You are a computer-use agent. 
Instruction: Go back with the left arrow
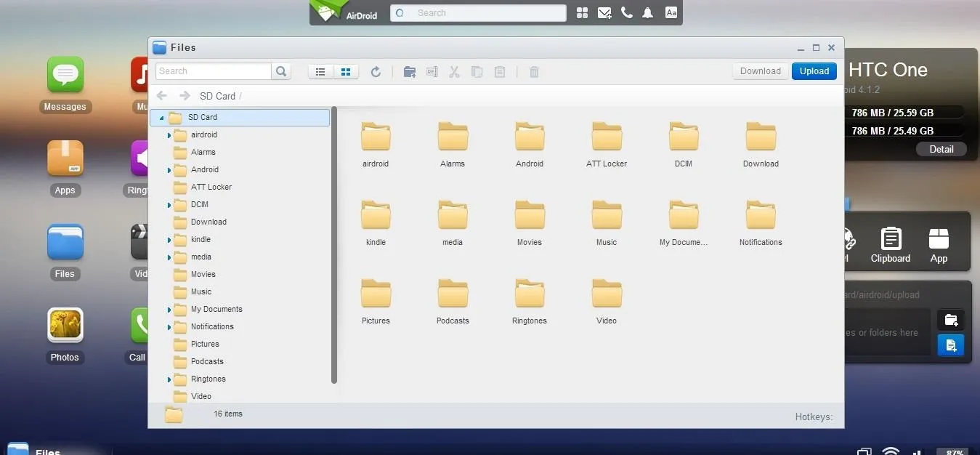click(162, 96)
